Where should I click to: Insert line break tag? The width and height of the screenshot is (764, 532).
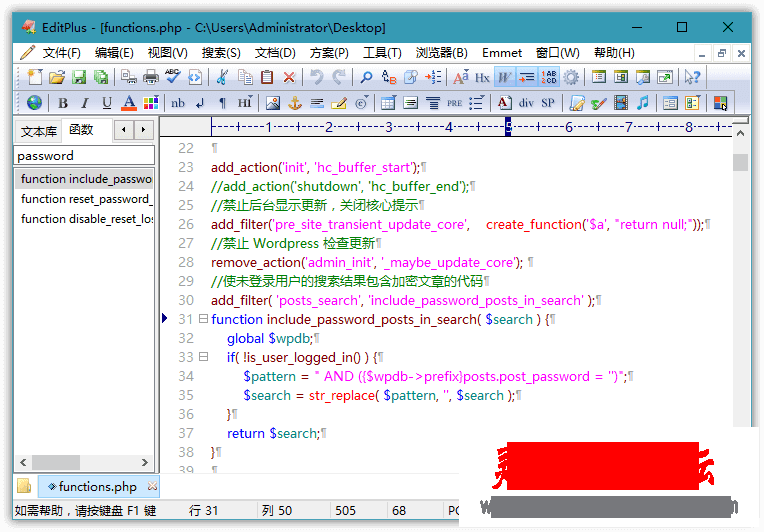[x=200, y=103]
